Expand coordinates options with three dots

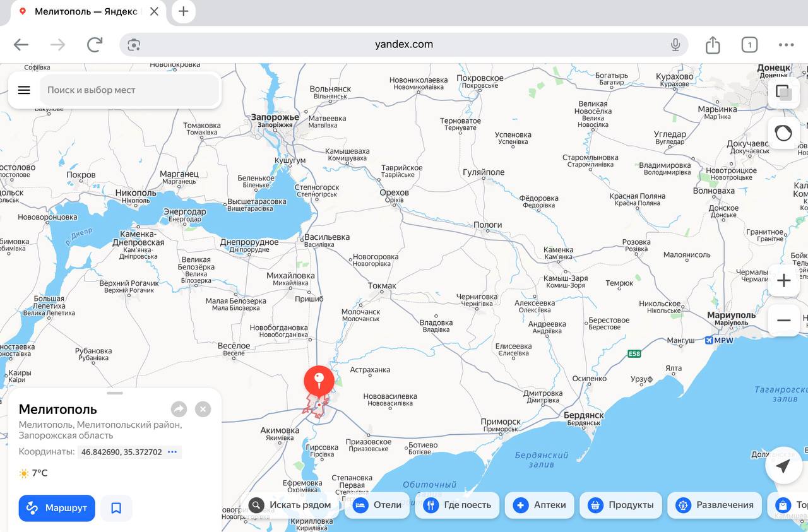pos(172,452)
